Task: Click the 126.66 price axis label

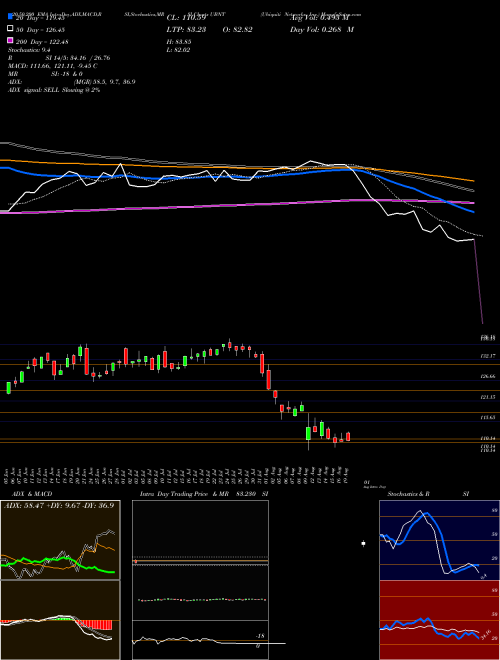Action: click(488, 377)
